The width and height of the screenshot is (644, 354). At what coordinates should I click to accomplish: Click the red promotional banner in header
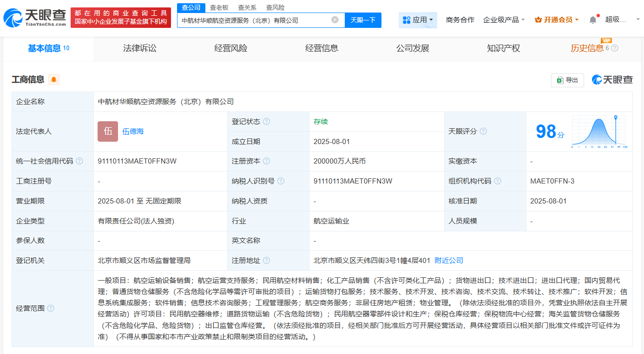click(121, 18)
